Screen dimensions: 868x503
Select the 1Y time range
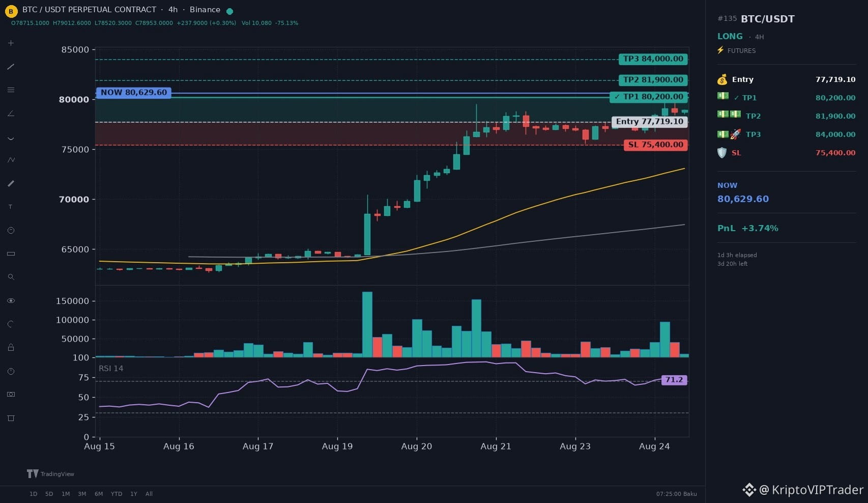pos(134,494)
